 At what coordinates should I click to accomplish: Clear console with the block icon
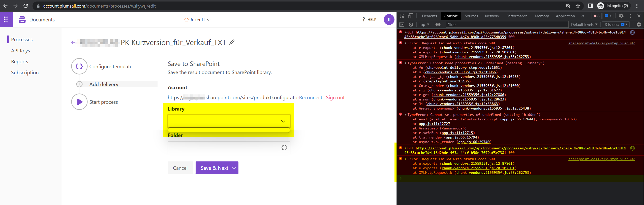[411, 24]
